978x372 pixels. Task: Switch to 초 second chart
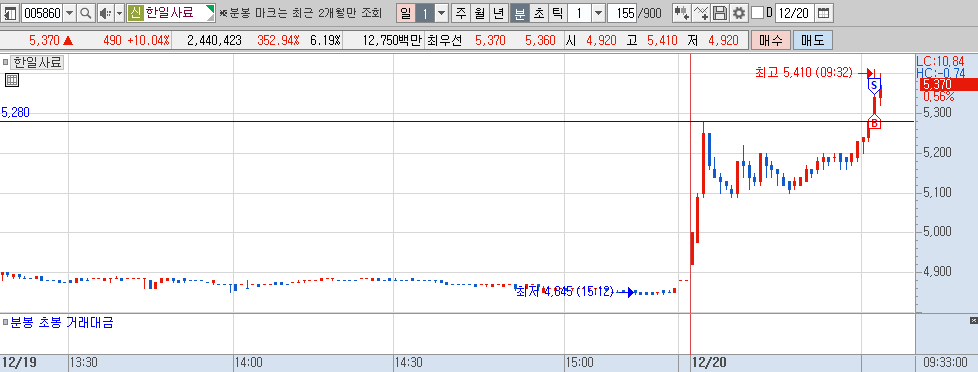(x=538, y=12)
